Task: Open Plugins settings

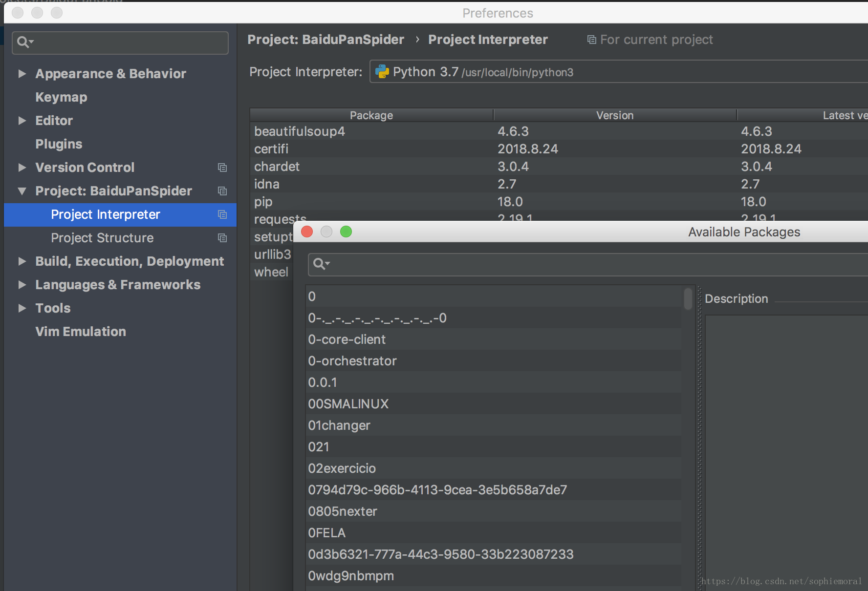Action: pyautogui.click(x=59, y=144)
